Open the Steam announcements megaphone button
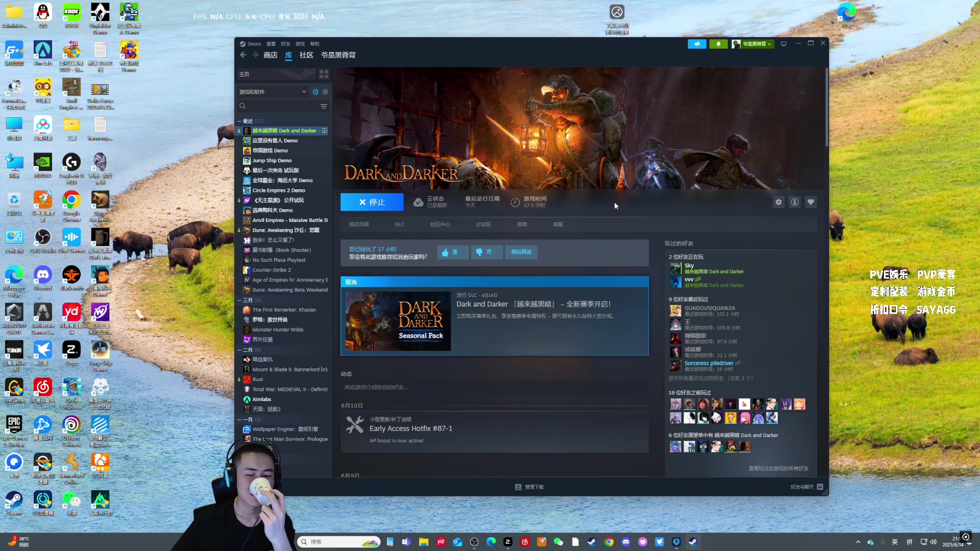The width and height of the screenshot is (980, 551). pos(697,44)
